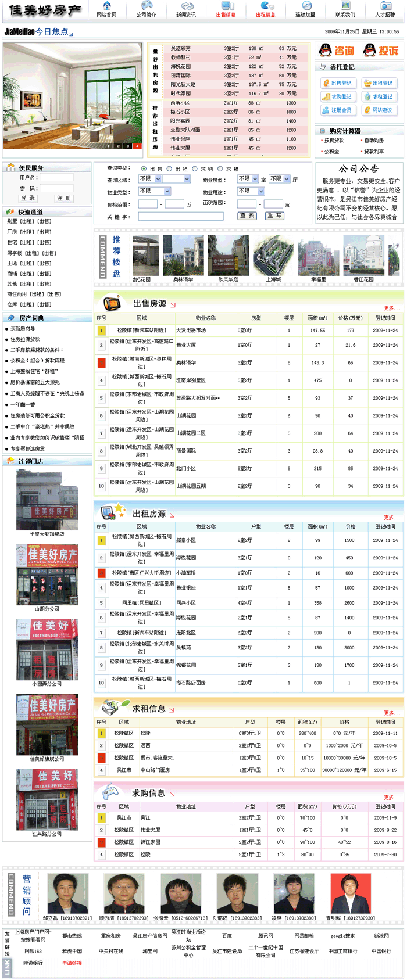Viewport: 407px width, 980px height.
Task: Go to 出售信息 in top navigation
Action: pos(226,9)
